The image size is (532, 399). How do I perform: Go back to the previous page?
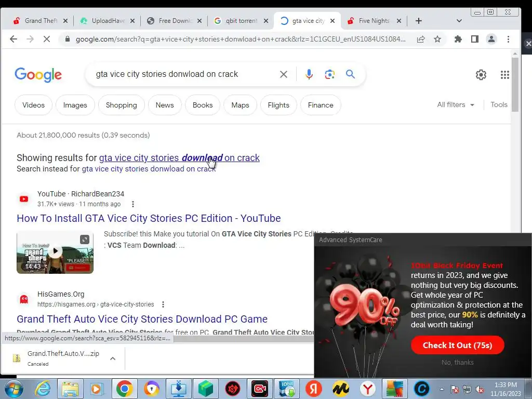click(14, 39)
